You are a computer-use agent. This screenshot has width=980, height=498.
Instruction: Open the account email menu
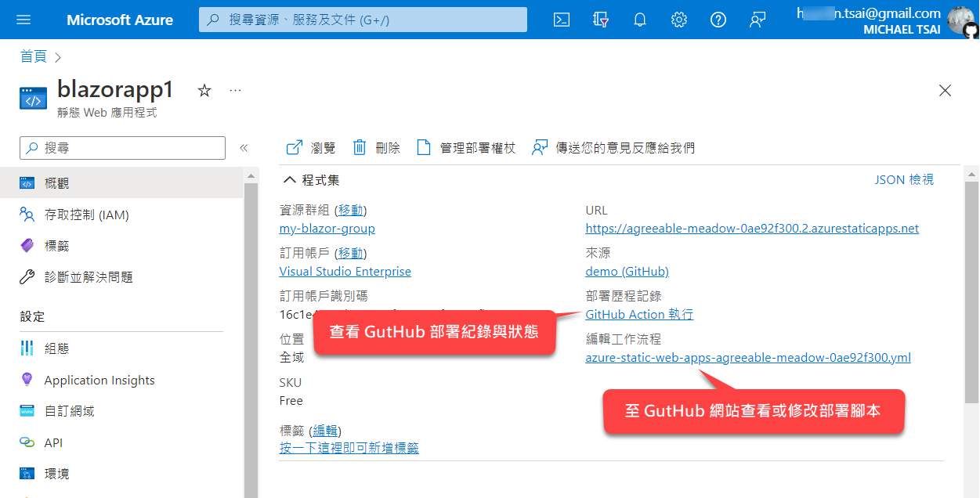point(869,13)
